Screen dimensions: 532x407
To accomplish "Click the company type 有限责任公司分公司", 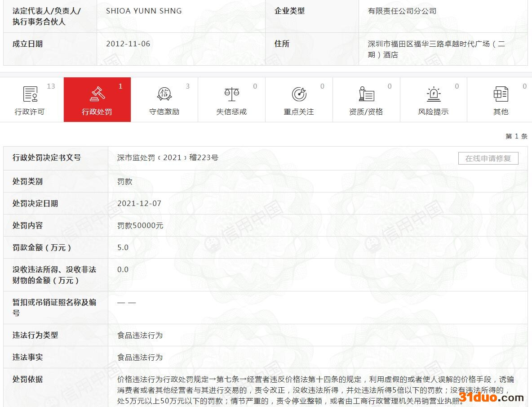I will tap(402, 11).
